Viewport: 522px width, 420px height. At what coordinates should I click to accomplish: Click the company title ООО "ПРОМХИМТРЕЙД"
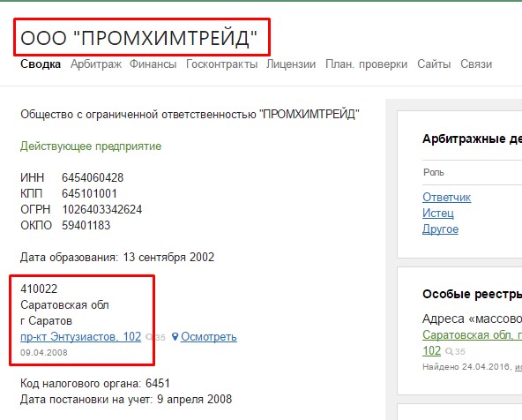139,38
